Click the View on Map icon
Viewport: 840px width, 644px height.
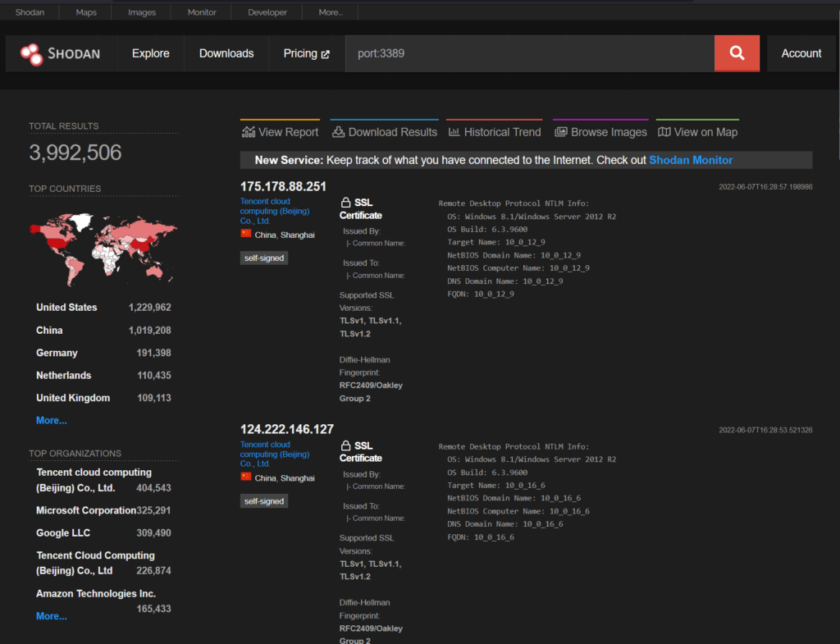pos(664,132)
